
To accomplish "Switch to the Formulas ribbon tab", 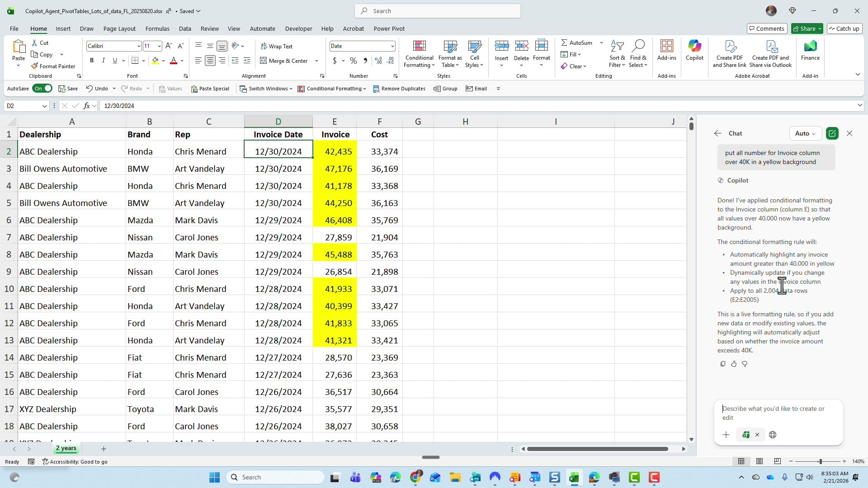I will [x=157, y=28].
